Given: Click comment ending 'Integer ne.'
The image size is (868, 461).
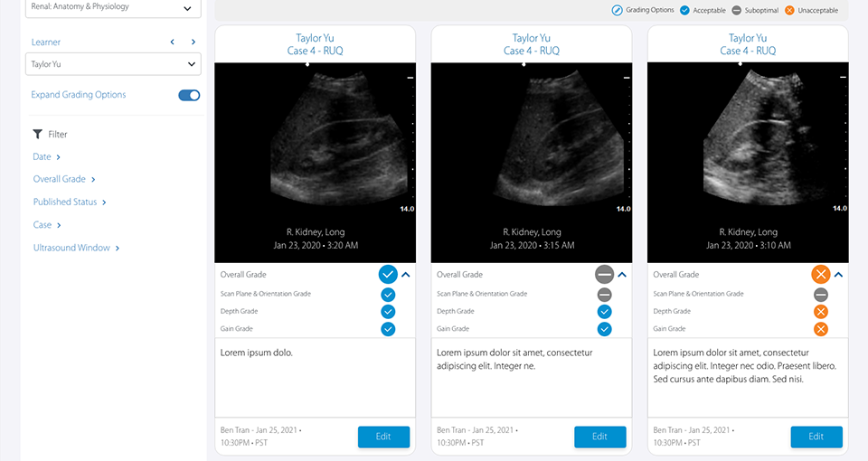Looking at the screenshot, I should pos(532,378).
